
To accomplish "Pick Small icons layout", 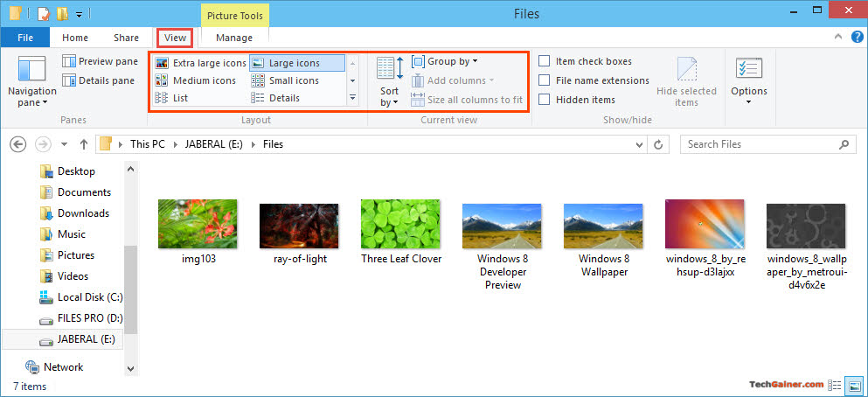I will tap(285, 80).
